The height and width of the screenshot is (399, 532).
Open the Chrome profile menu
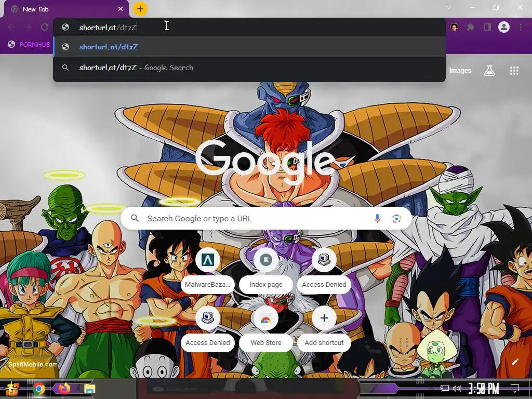coord(504,27)
